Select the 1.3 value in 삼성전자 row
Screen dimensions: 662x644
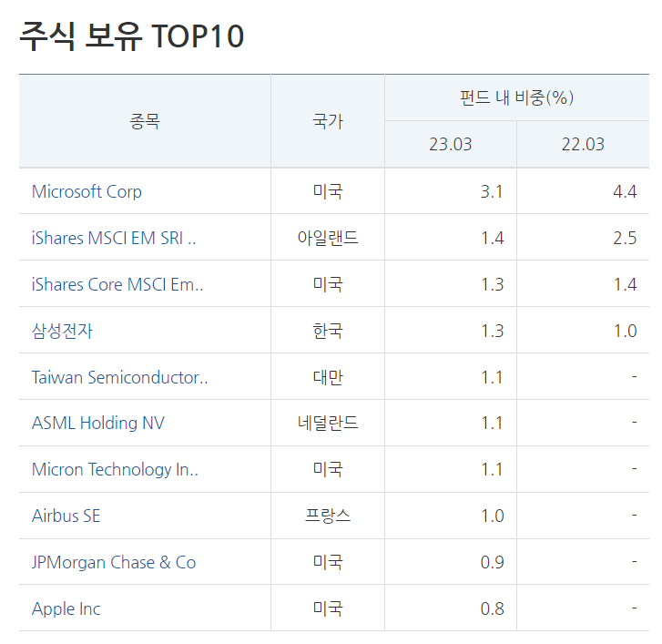493,331
